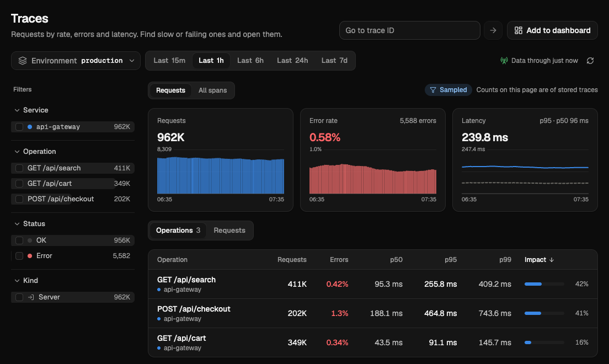This screenshot has height=364, width=609.
Task: Switch to the lower Requests tab beside Operations
Action: [229, 231]
